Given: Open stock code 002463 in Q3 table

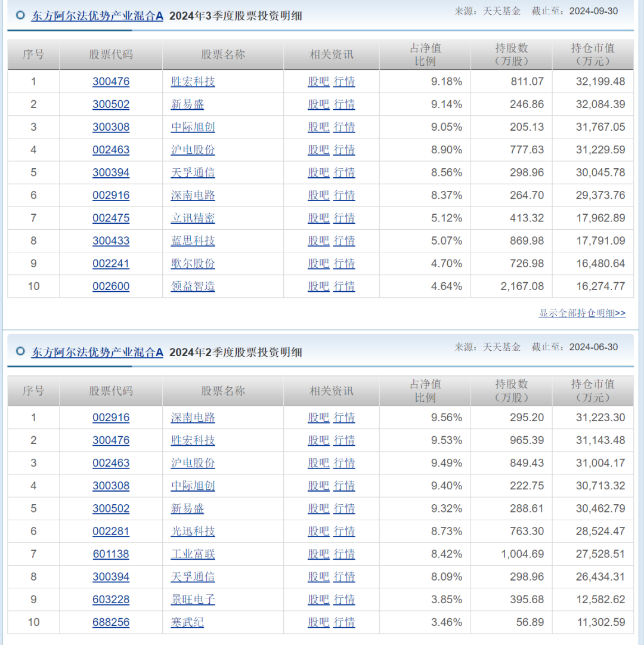Looking at the screenshot, I should (111, 150).
